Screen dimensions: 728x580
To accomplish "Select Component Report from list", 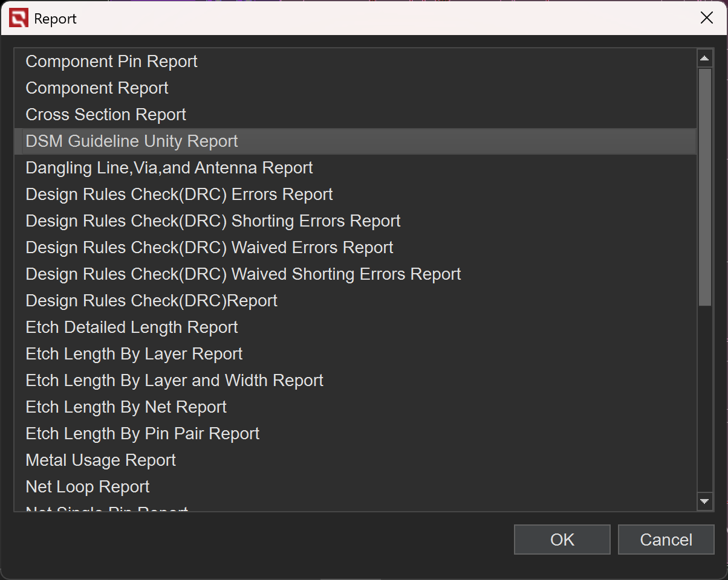I will 97,88.
